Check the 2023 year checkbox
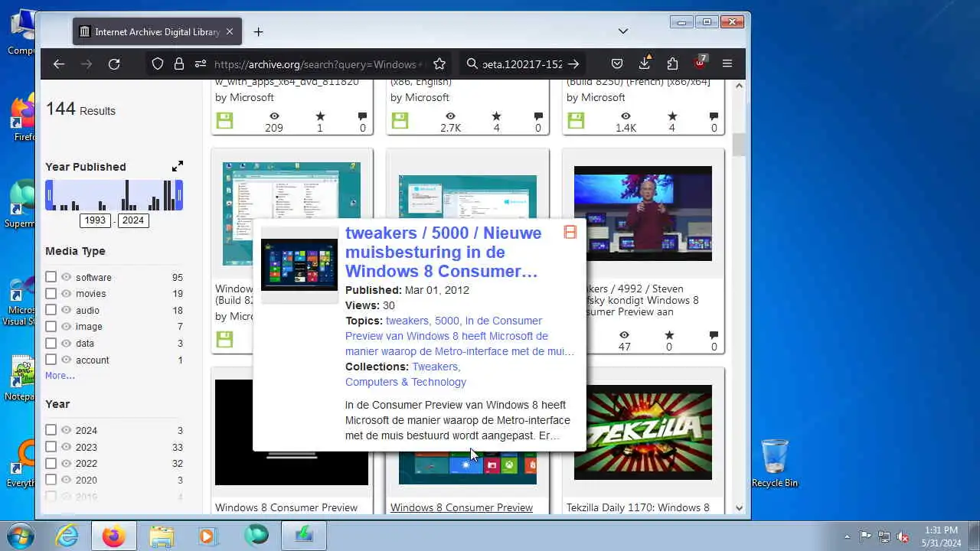This screenshot has height=551, width=980. coord(51,447)
